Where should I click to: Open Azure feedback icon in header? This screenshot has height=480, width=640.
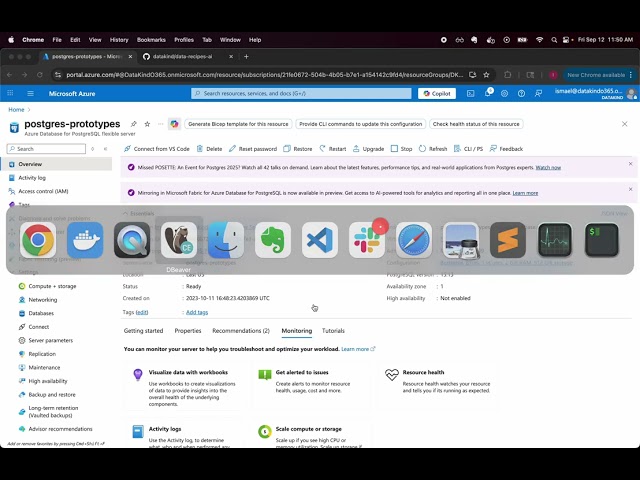[538, 93]
